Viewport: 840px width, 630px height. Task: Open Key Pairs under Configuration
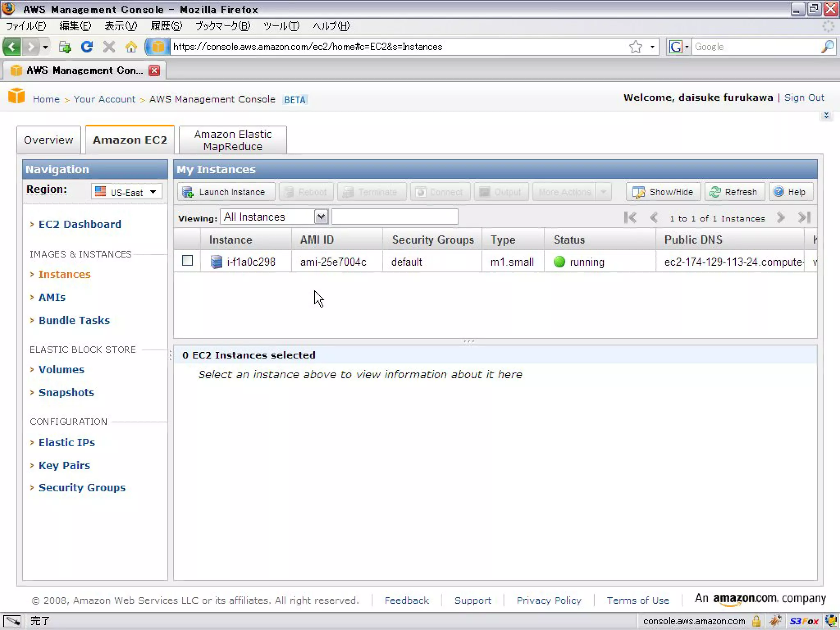click(64, 466)
